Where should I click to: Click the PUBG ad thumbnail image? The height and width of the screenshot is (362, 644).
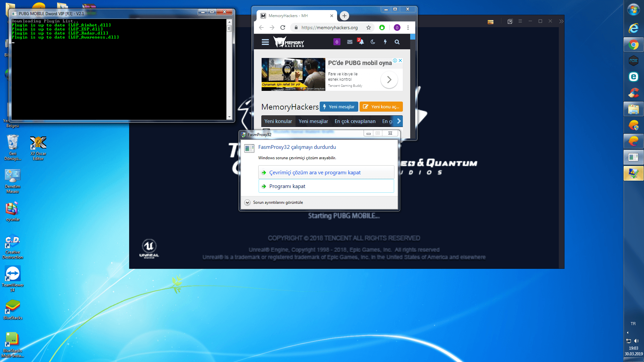[x=293, y=74]
